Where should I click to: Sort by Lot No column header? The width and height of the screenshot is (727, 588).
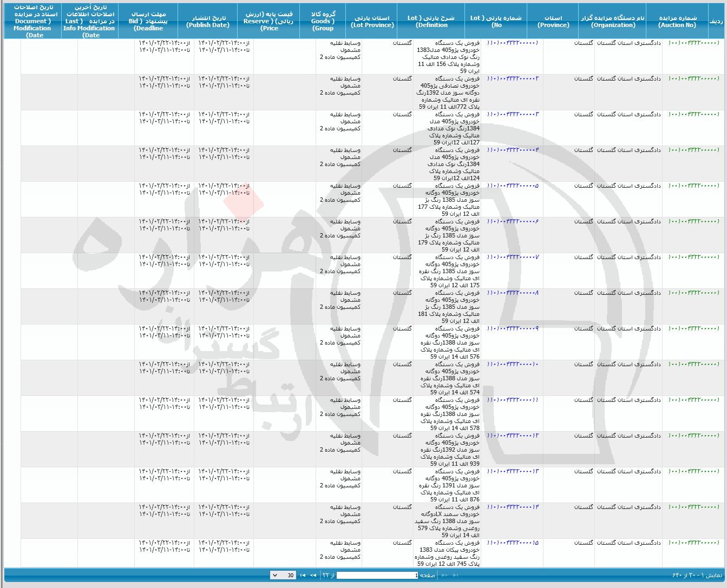pos(496,21)
